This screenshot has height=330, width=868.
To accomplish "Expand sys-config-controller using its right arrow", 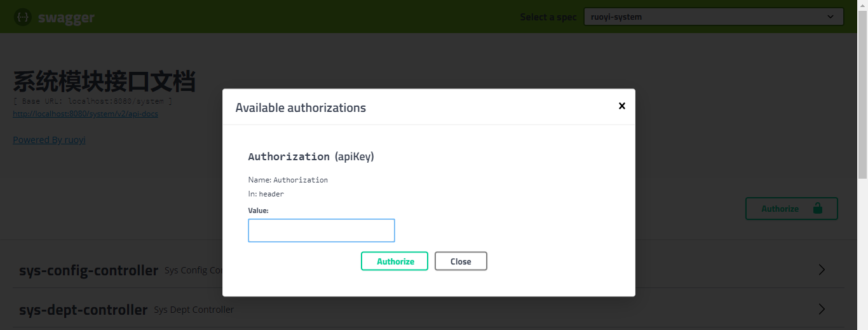I will click(822, 270).
